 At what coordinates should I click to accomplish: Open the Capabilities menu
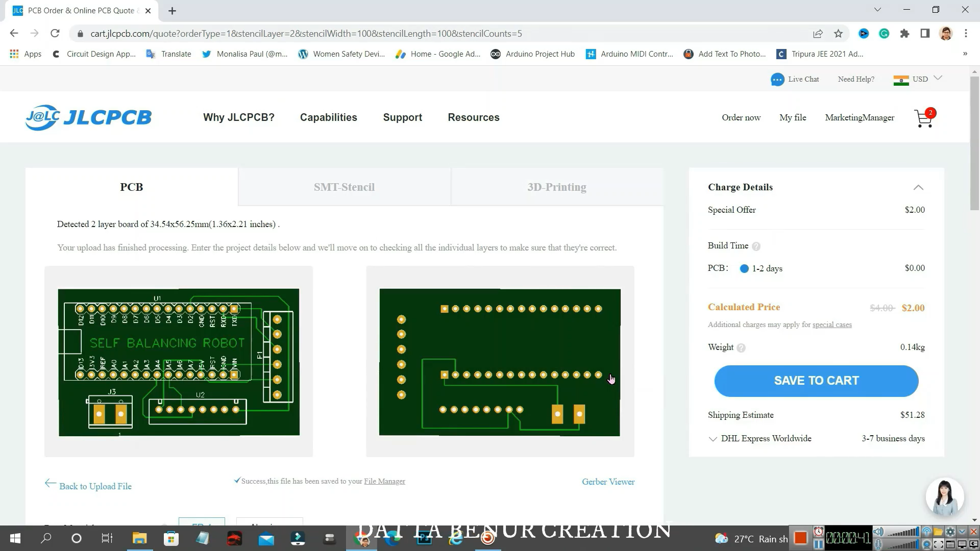tap(328, 117)
